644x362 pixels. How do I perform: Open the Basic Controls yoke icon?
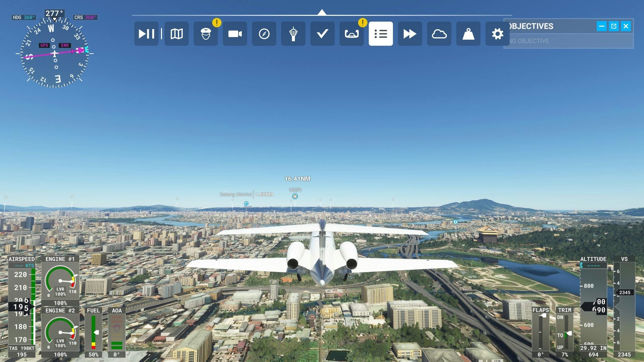point(351,34)
